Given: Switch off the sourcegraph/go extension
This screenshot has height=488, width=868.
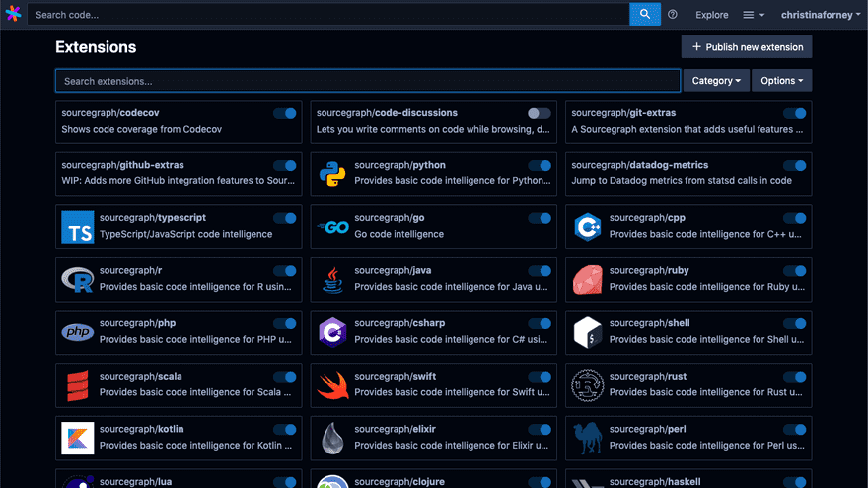Looking at the screenshot, I should (x=540, y=218).
